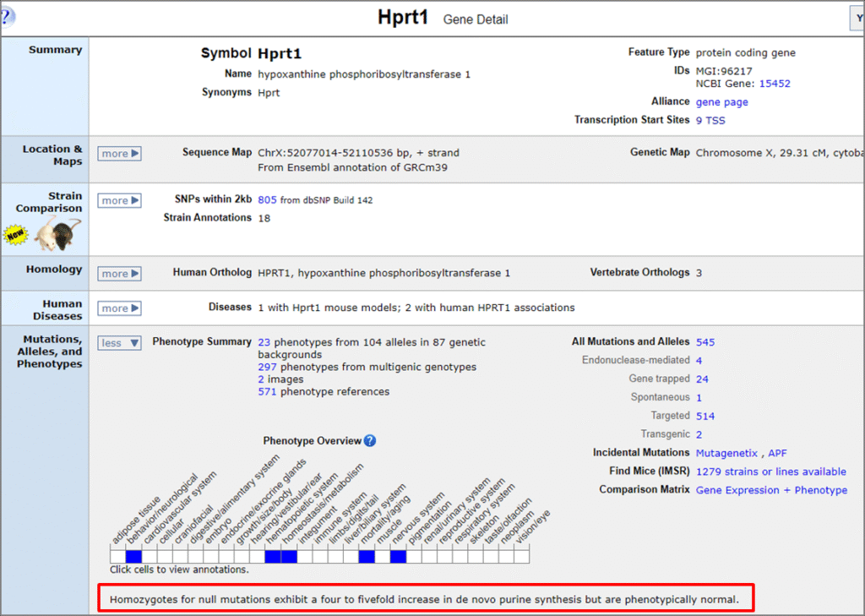Open Mutagenetix incidental mutations link
The image size is (865, 616).
tap(727, 453)
